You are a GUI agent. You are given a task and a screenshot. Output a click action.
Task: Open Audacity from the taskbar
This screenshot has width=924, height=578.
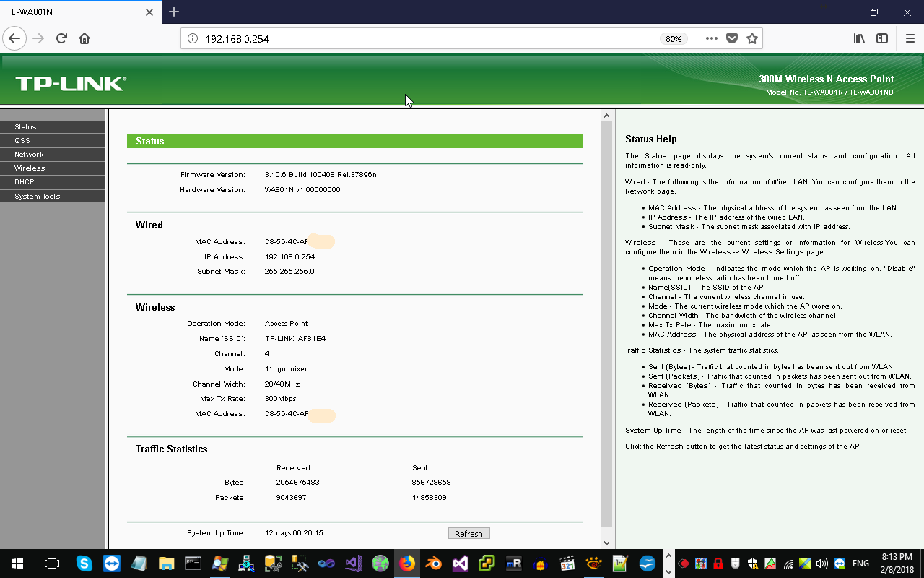click(x=541, y=563)
